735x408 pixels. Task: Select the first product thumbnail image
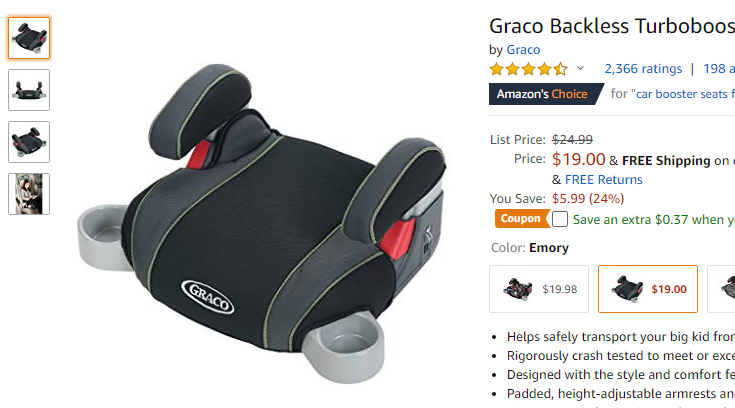(29, 38)
